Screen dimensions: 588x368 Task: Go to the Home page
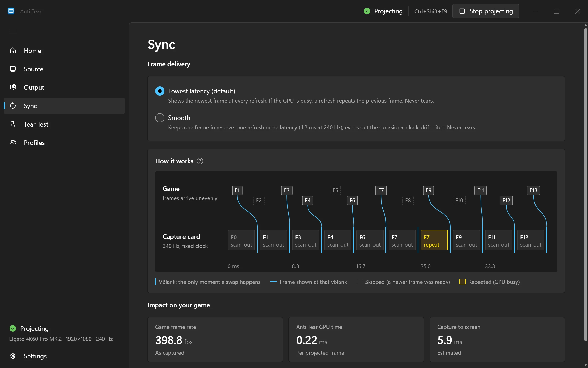(x=64, y=50)
